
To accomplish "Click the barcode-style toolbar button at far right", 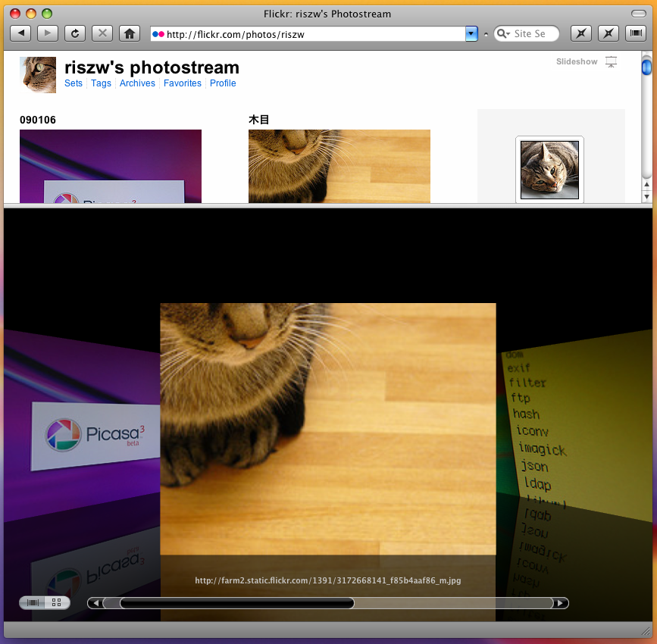I will [635, 33].
